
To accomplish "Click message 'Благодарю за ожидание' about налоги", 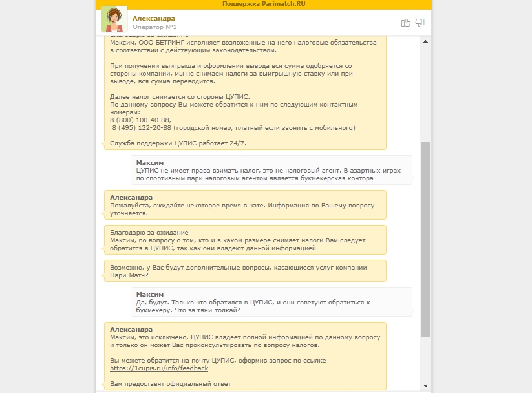I will pos(245,240).
